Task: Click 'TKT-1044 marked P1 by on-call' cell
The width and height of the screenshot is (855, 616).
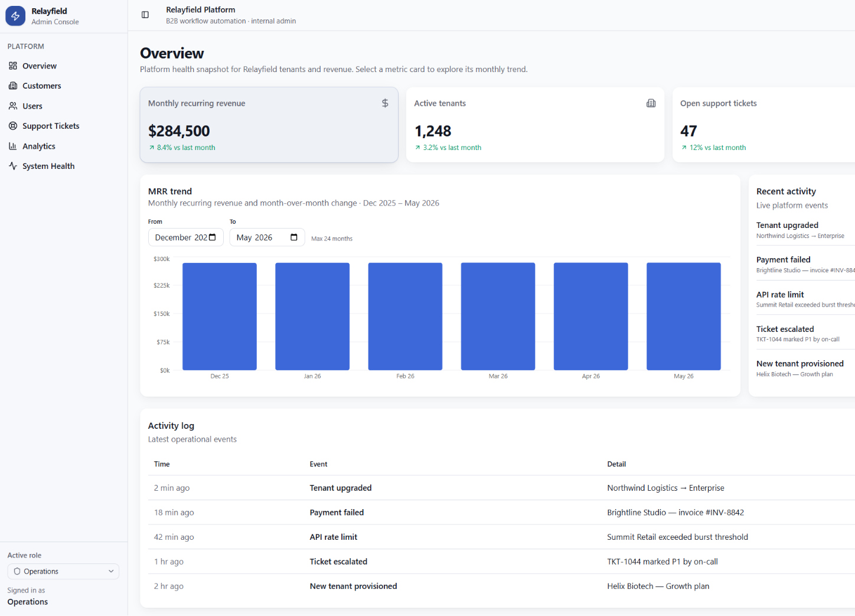Action: tap(663, 562)
